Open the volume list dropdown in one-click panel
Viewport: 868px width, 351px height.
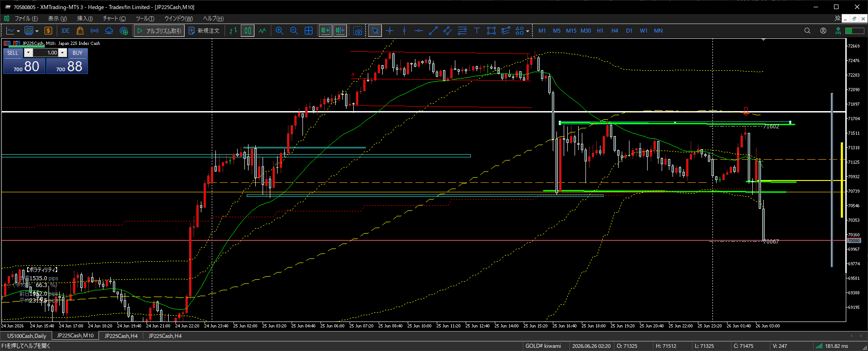click(28, 53)
